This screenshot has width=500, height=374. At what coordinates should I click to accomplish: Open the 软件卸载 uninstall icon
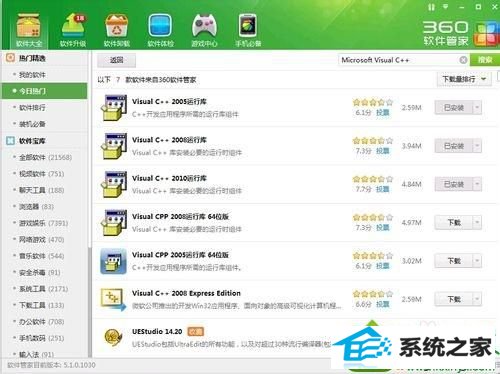117,30
